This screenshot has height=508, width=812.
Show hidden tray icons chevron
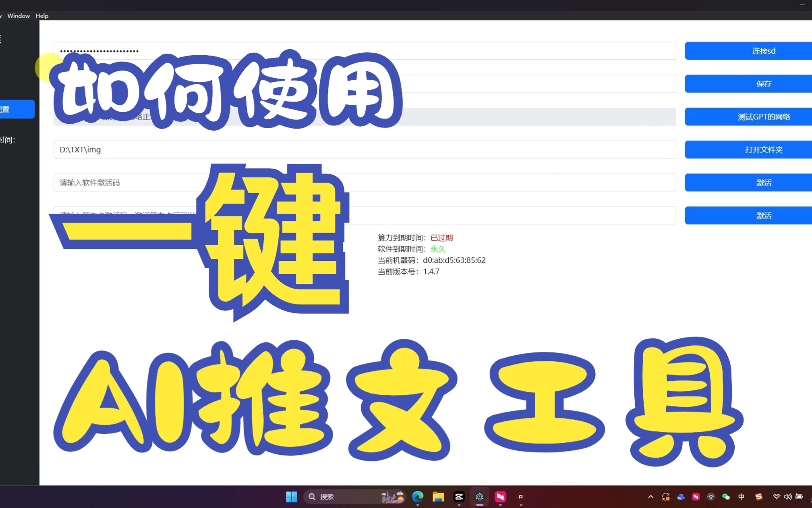coord(650,497)
